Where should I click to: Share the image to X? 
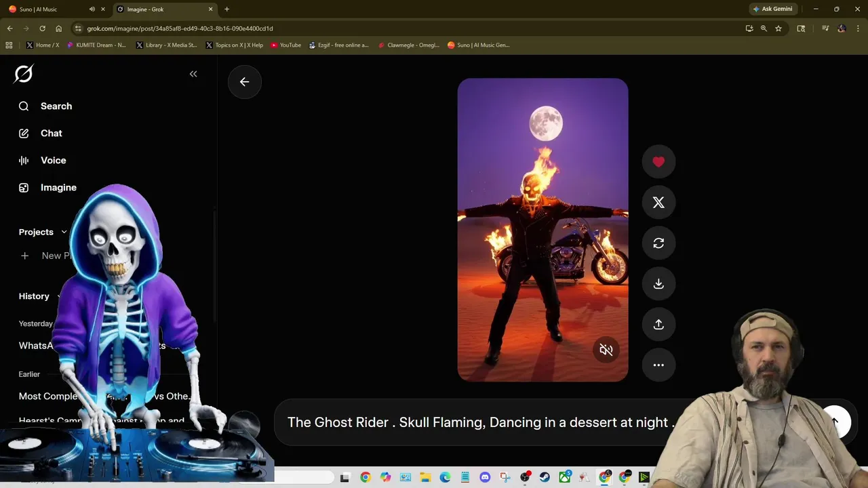pos(658,202)
